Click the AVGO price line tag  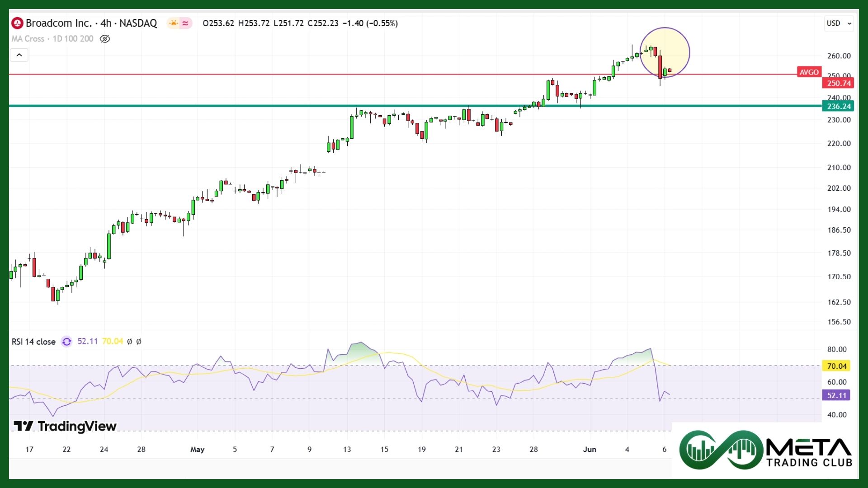pos(809,72)
